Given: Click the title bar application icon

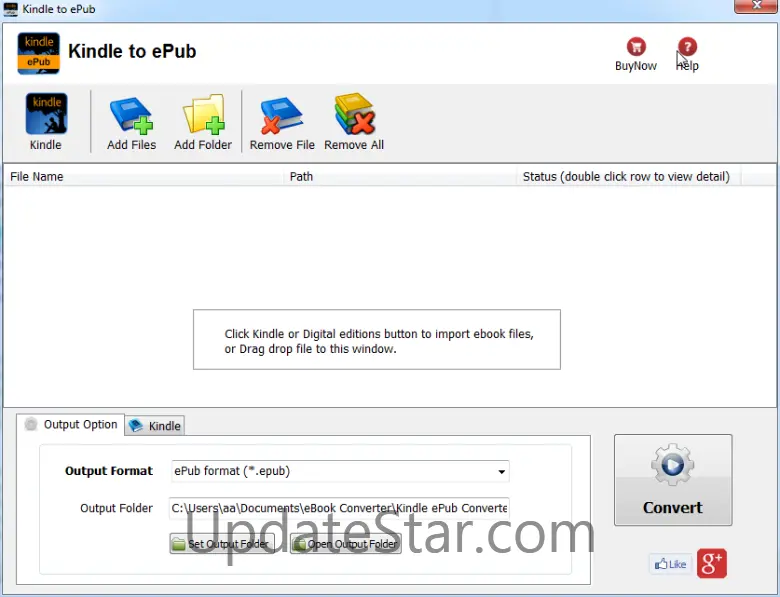Looking at the screenshot, I should coord(10,9).
